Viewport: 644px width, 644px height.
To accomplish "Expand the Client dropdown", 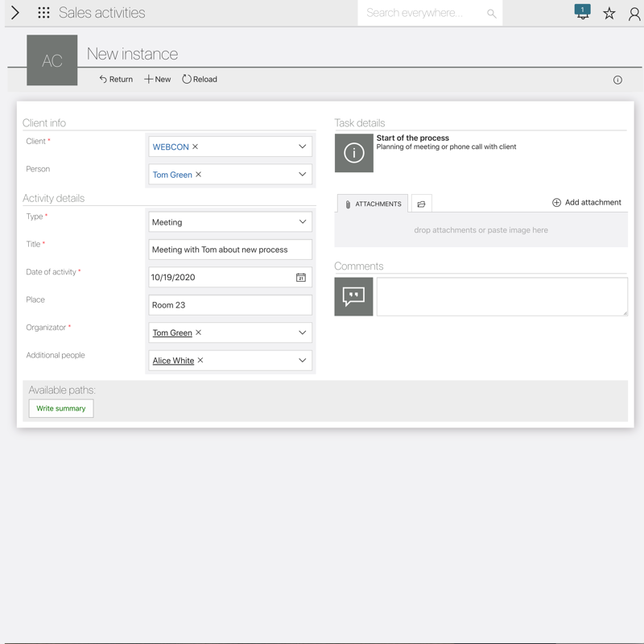I will [303, 147].
